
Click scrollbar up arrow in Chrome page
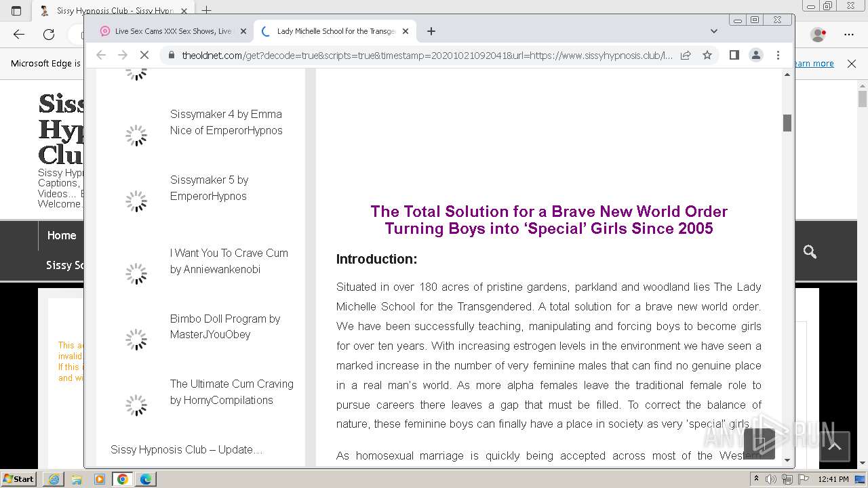[x=787, y=74]
